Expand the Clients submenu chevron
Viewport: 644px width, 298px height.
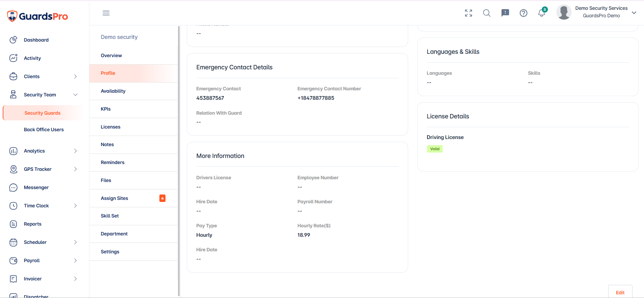click(75, 76)
